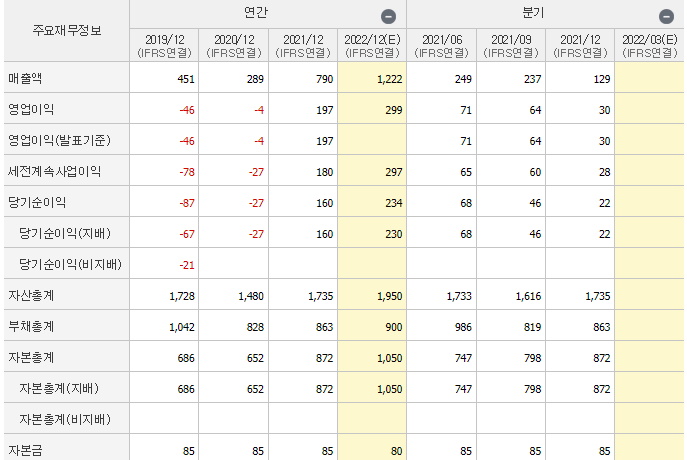This screenshot has height=460, width=687.
Task: Select 매출액 value 451 for 2019/12
Action: (186, 79)
